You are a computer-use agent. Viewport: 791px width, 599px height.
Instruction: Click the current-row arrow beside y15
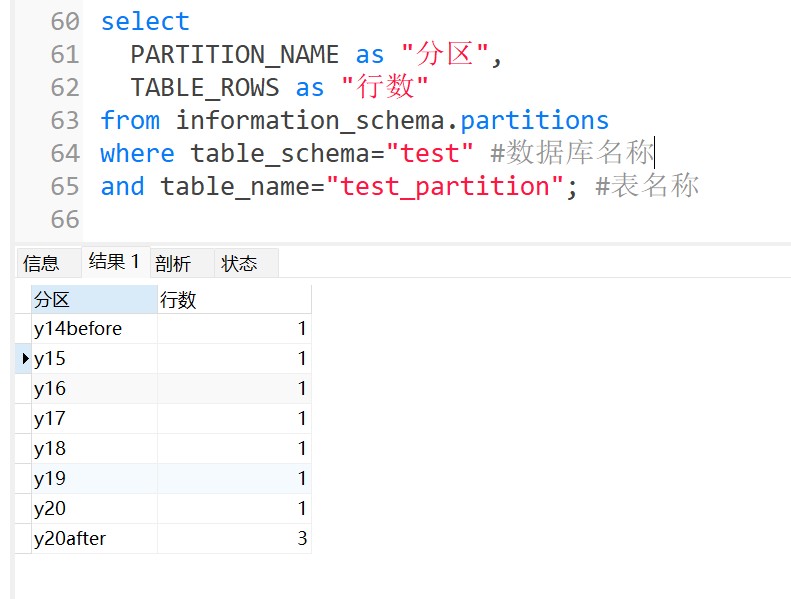tap(24, 358)
